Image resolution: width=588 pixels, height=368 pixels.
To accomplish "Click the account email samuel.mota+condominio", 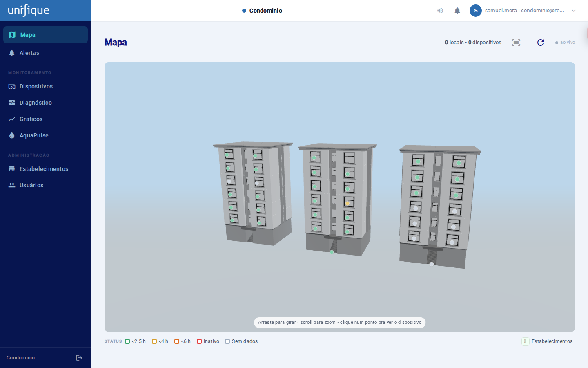I will (x=525, y=11).
